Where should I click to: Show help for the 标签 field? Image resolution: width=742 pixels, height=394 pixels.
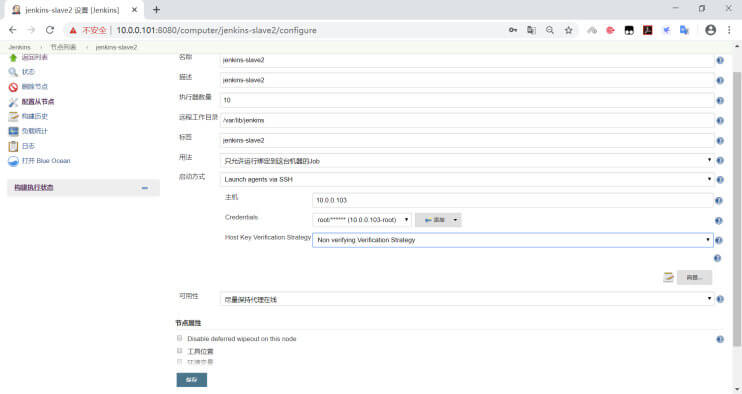point(720,140)
